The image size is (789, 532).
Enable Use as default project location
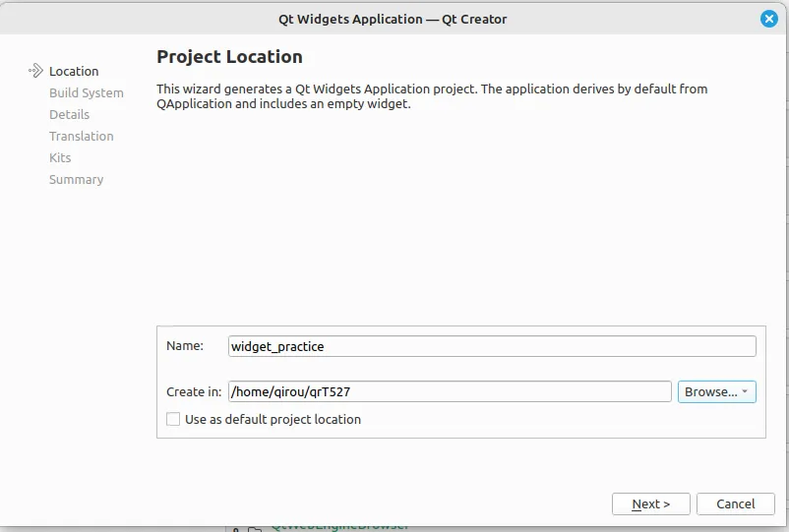(173, 419)
